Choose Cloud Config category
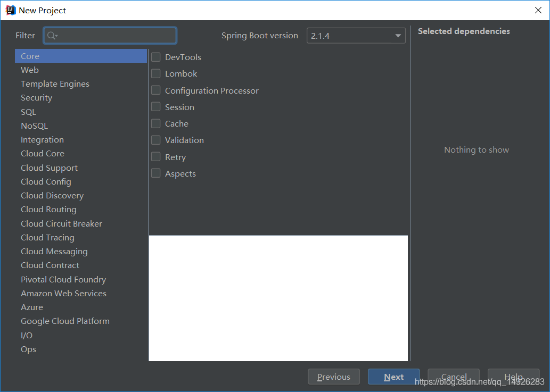 pos(81,181)
